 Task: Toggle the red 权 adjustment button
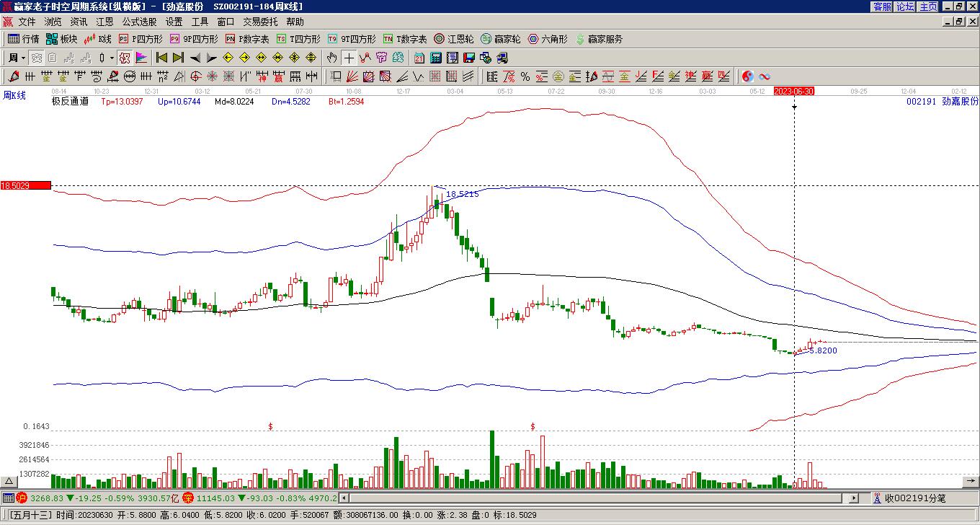coord(125,58)
